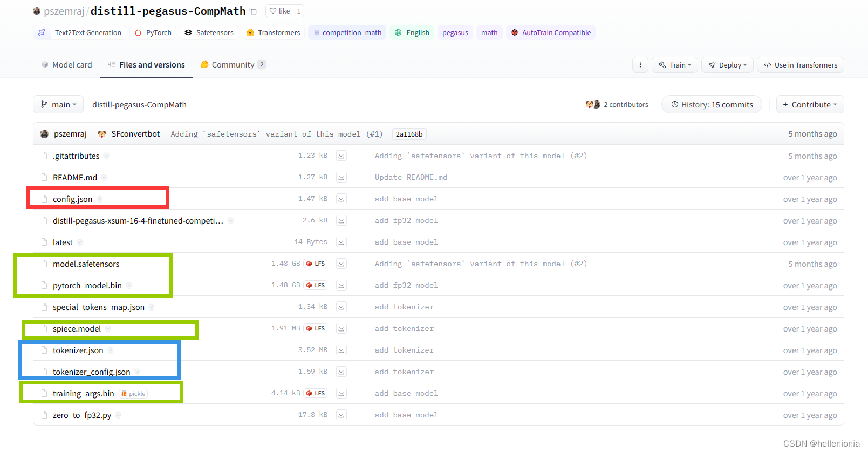Click the LFS badge on spiece.model
This screenshot has width=868, height=452.
316,328
